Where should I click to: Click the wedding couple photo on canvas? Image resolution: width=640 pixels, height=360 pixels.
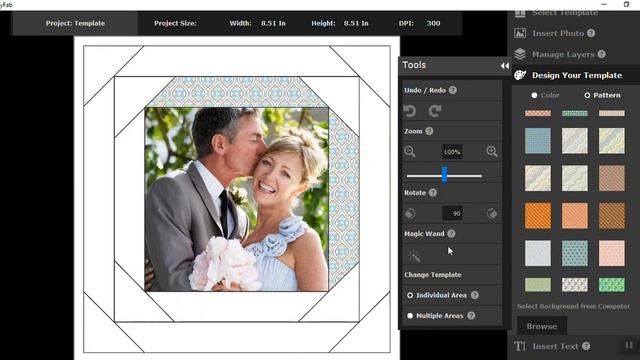237,199
